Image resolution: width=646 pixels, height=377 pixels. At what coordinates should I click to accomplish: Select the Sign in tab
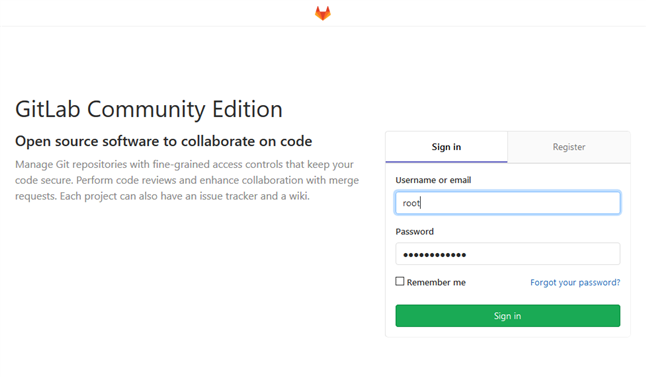446,147
